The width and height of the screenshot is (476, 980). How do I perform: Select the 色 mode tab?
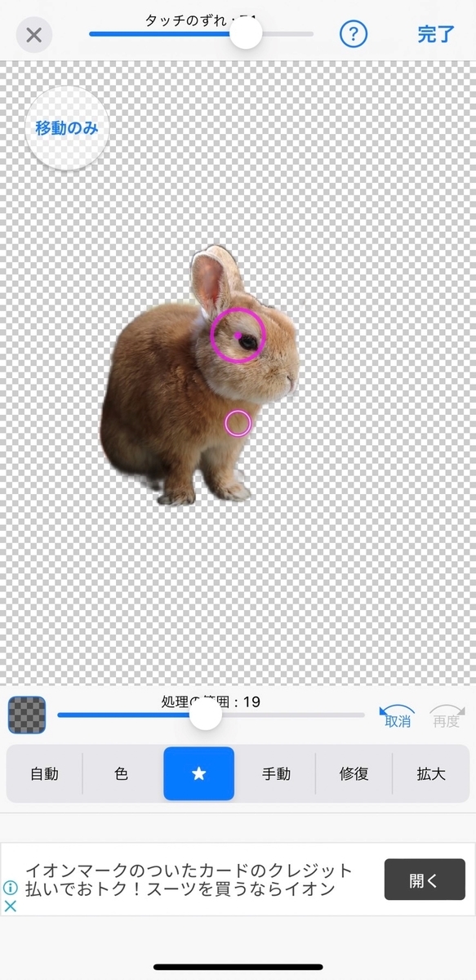point(122,774)
